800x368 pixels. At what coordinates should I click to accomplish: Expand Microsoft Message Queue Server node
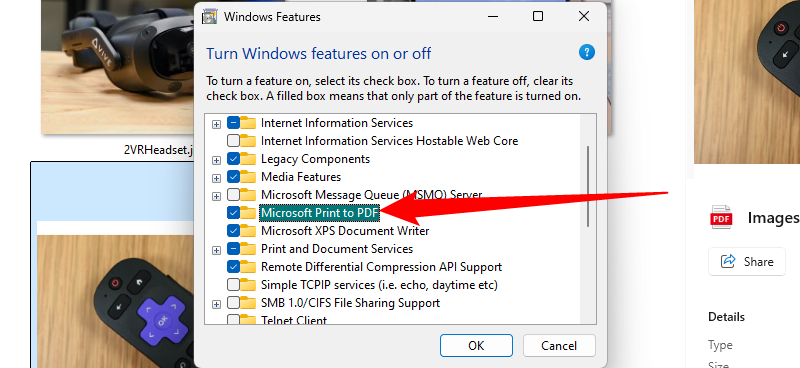point(216,196)
